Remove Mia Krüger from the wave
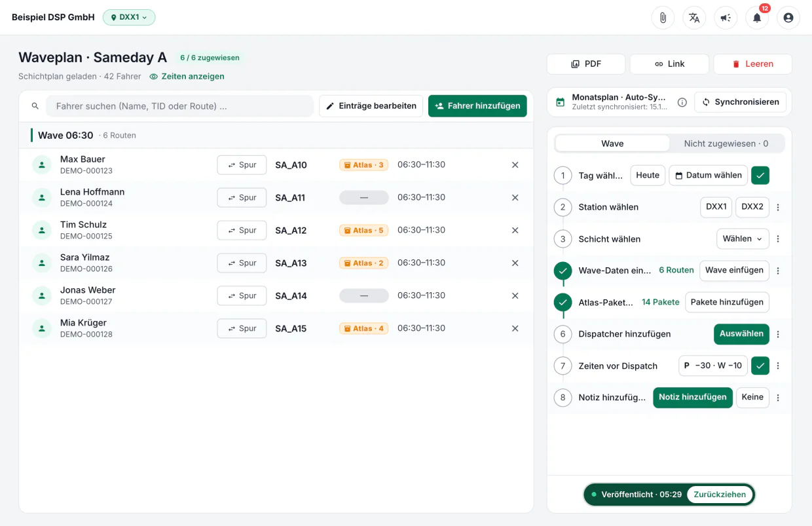 [515, 329]
